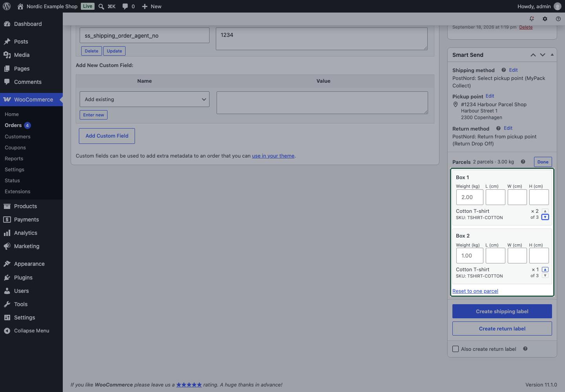Open the WooCommerce menu in the sidebar
Image resolution: width=565 pixels, height=392 pixels.
[31, 100]
